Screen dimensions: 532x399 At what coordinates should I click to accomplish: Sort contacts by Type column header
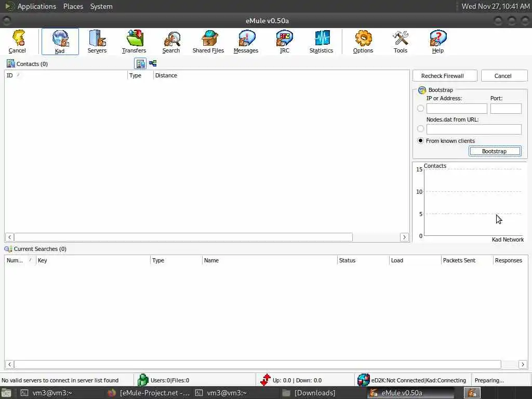click(140, 75)
